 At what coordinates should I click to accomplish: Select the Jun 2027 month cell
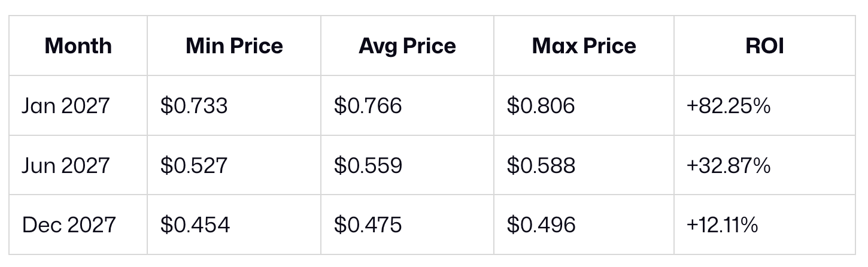66,165
